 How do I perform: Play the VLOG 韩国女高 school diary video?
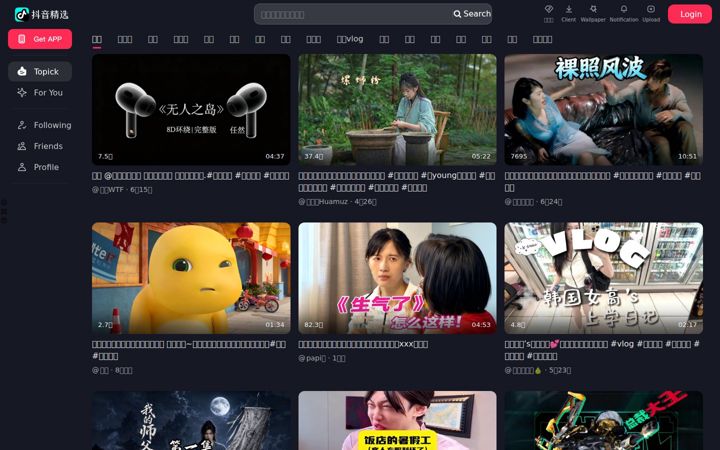[603, 278]
